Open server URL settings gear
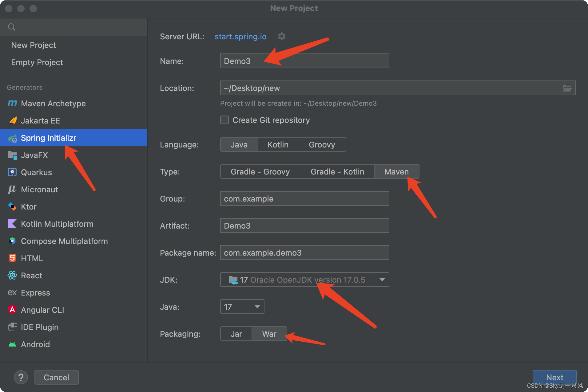This screenshot has width=588, height=392. 282,36
